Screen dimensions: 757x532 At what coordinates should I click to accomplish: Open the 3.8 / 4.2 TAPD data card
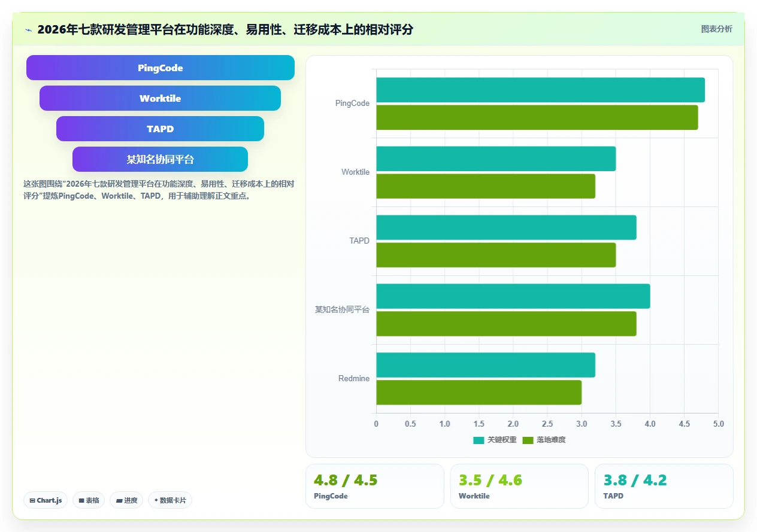[x=664, y=486]
